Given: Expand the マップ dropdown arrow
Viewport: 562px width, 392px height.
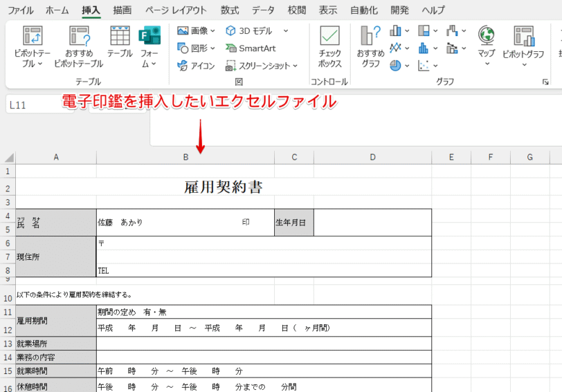Looking at the screenshot, I should coord(487,64).
